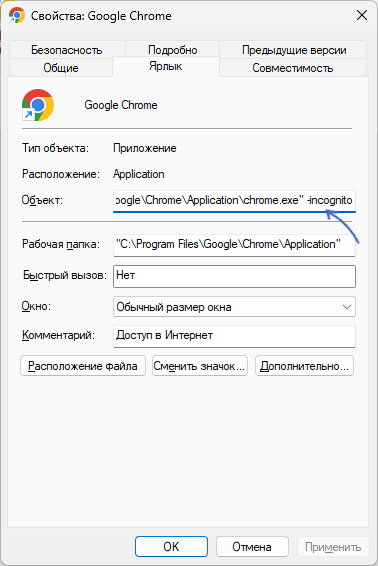
Task: Click the large Google Chrome shortcut icon
Action: pyautogui.click(x=38, y=105)
